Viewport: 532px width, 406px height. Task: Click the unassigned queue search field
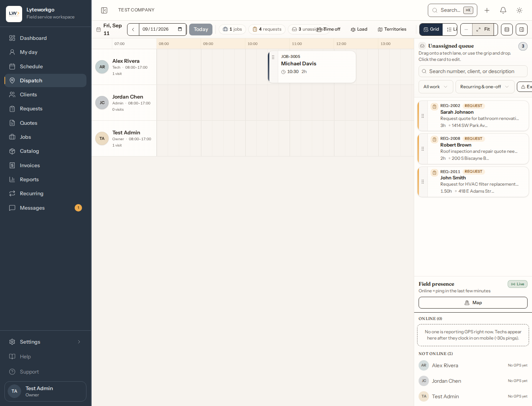coord(473,71)
